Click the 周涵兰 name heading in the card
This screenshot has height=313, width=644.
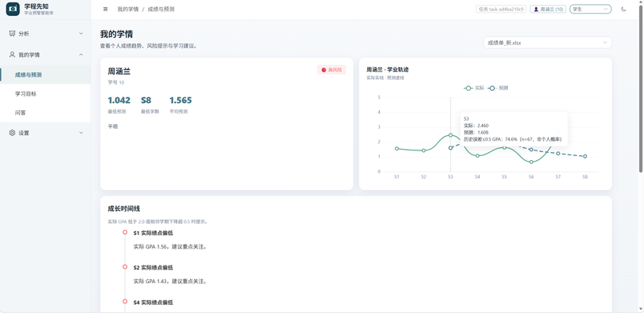(x=119, y=72)
